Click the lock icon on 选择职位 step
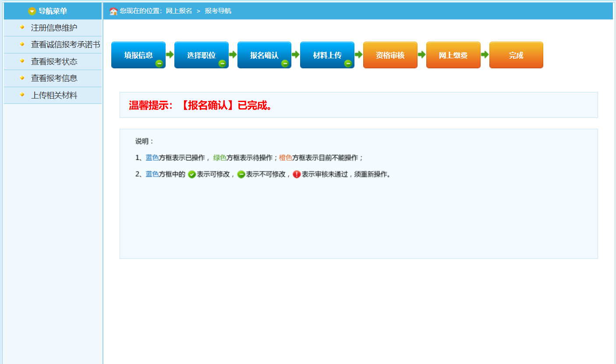The image size is (616, 364). 222,64
